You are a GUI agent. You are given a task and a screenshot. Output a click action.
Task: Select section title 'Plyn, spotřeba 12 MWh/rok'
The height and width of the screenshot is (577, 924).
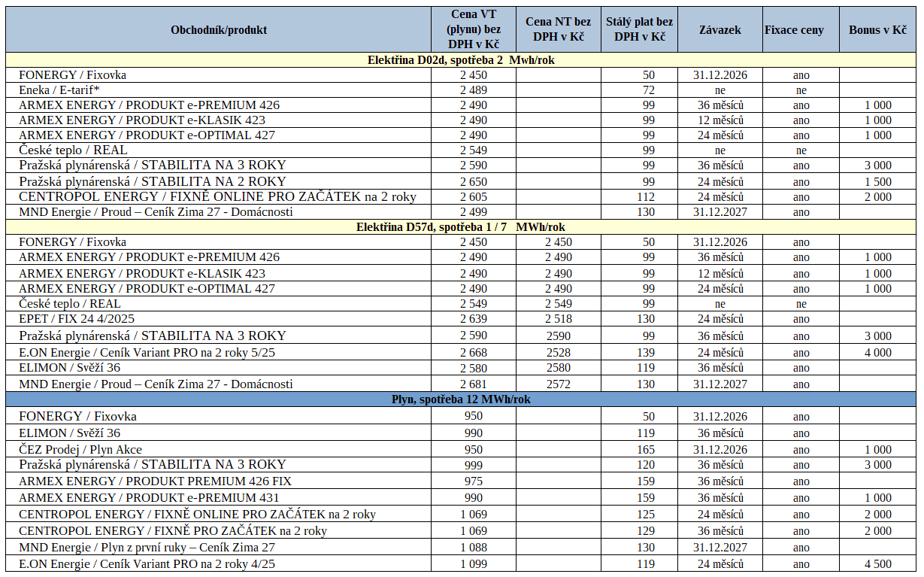(x=461, y=399)
